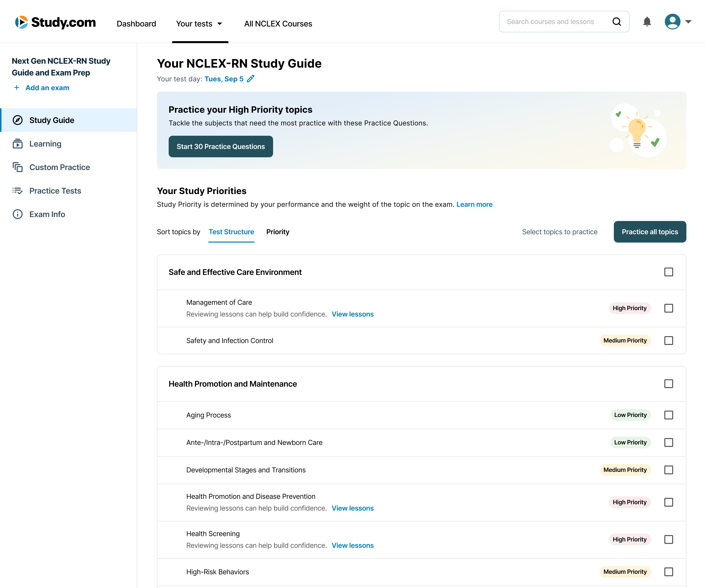The width and height of the screenshot is (706, 588).
Task: Switch sorting to the Priority tab
Action: (x=278, y=232)
